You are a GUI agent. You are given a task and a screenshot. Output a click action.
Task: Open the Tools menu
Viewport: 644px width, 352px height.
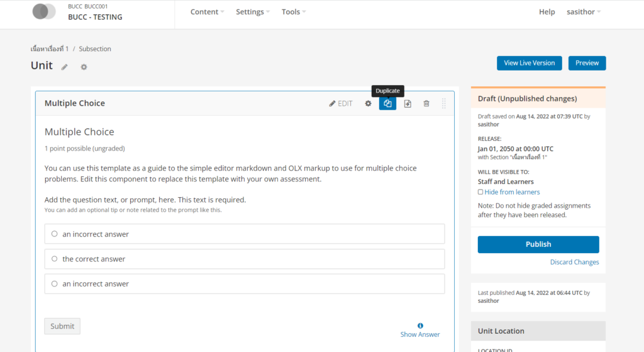coord(294,12)
